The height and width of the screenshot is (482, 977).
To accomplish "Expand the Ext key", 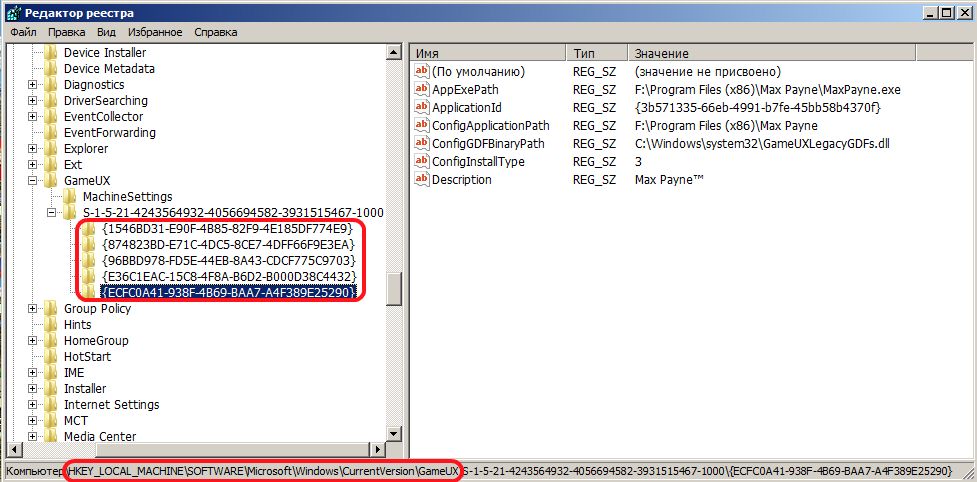I will click(32, 165).
